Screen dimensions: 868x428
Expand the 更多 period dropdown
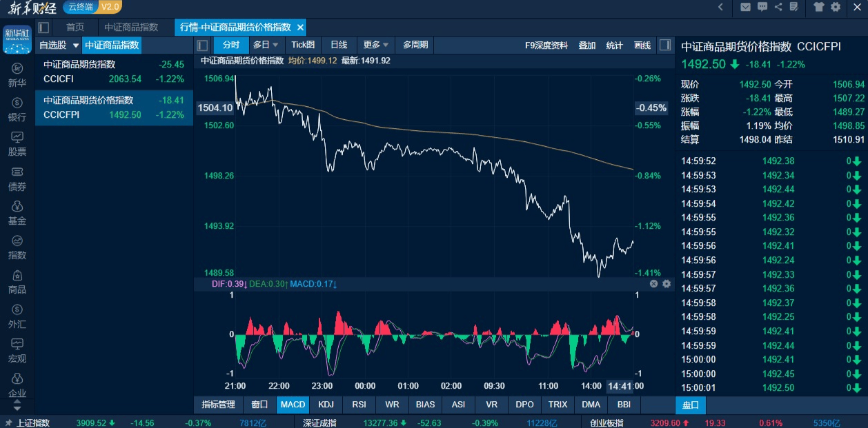click(x=375, y=45)
